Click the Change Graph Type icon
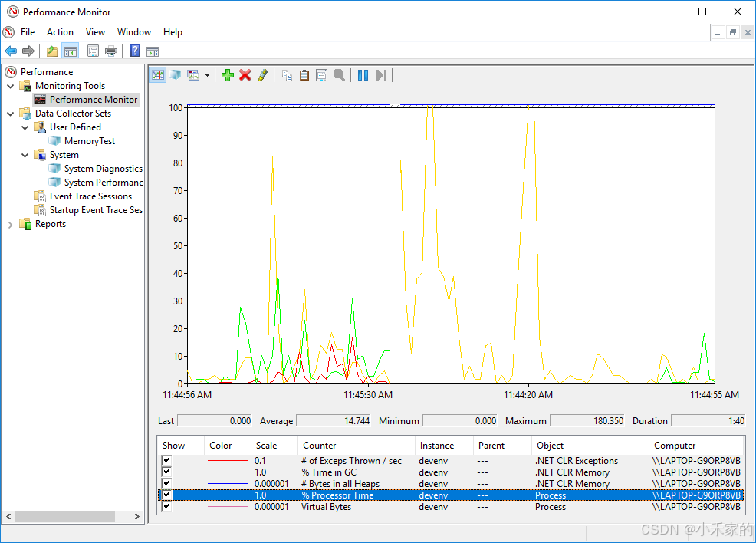Image resolution: width=756 pixels, height=543 pixels. tap(193, 75)
